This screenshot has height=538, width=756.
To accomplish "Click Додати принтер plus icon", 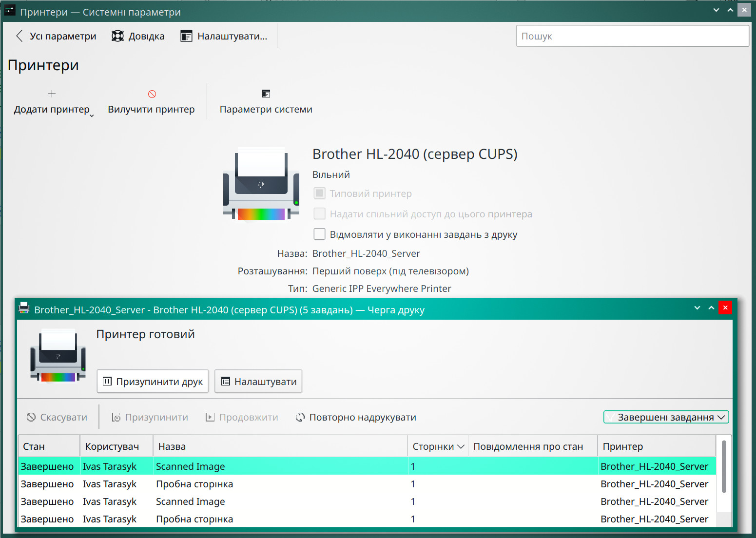I will tap(52, 94).
